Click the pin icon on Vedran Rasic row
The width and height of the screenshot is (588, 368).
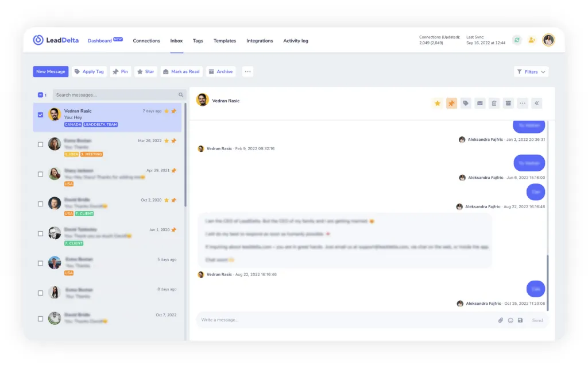pyautogui.click(x=173, y=111)
